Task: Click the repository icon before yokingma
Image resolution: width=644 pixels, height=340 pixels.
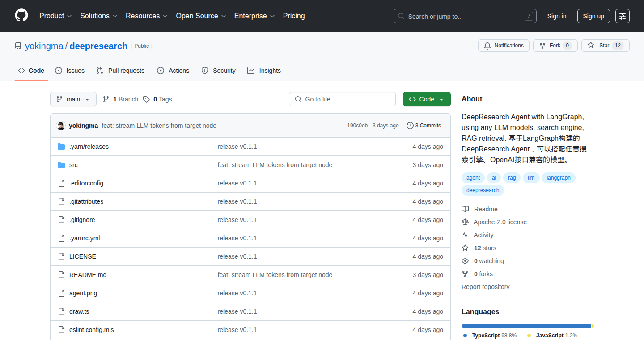Action: coord(18,46)
